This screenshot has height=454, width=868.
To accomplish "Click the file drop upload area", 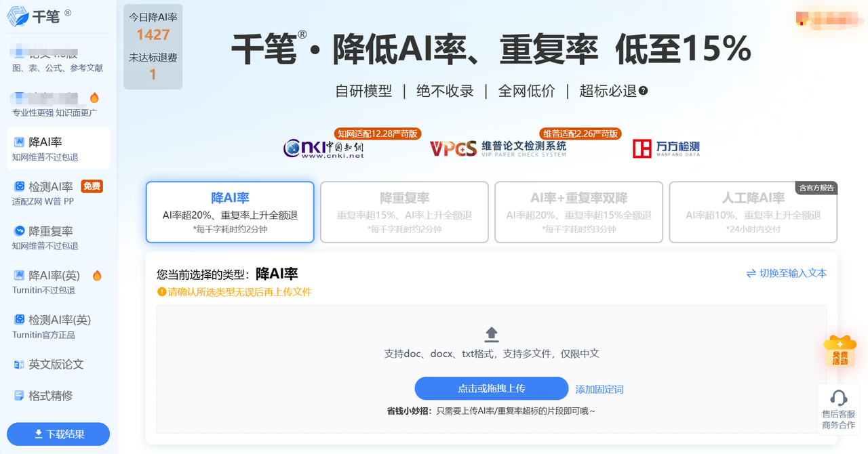I will tap(492, 369).
